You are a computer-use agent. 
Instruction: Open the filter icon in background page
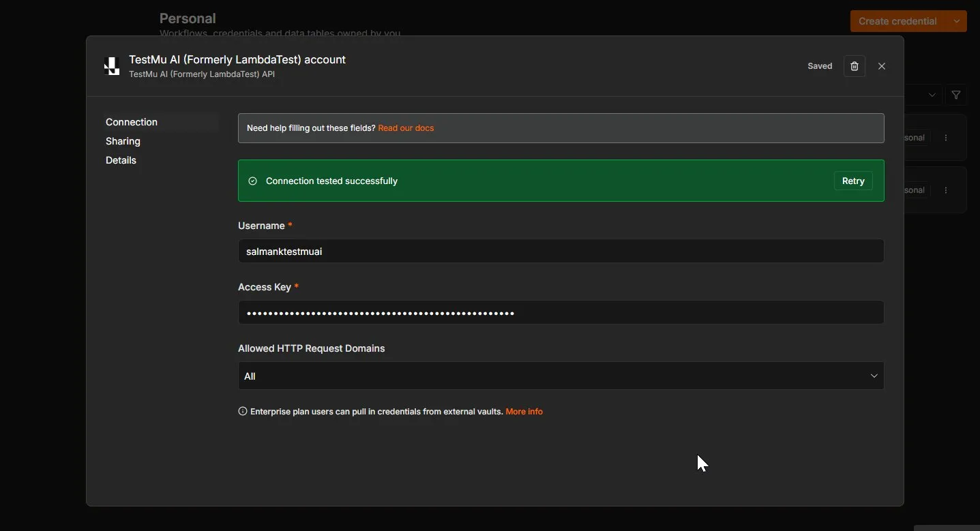(956, 95)
